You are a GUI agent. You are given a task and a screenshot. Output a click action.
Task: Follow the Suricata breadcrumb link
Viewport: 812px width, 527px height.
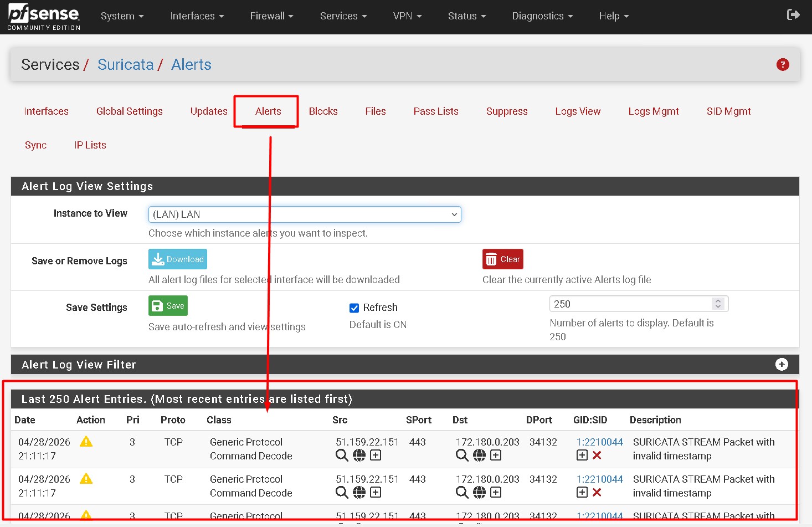click(x=126, y=64)
